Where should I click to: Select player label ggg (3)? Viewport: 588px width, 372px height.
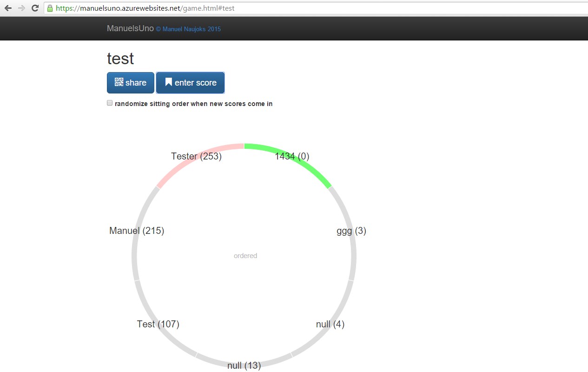[x=351, y=231]
